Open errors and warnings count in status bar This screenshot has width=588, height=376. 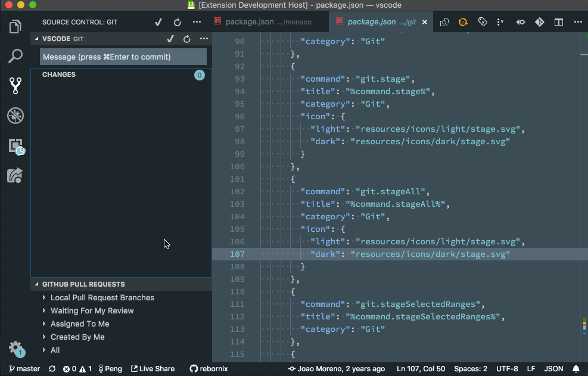[x=77, y=369]
